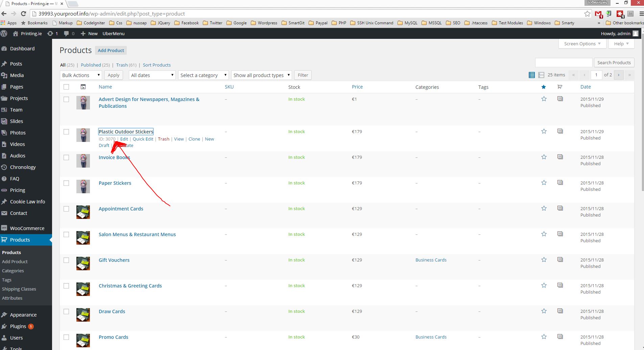Click the Add Product button beside heading
Screen dimensions: 644x350
[111, 50]
